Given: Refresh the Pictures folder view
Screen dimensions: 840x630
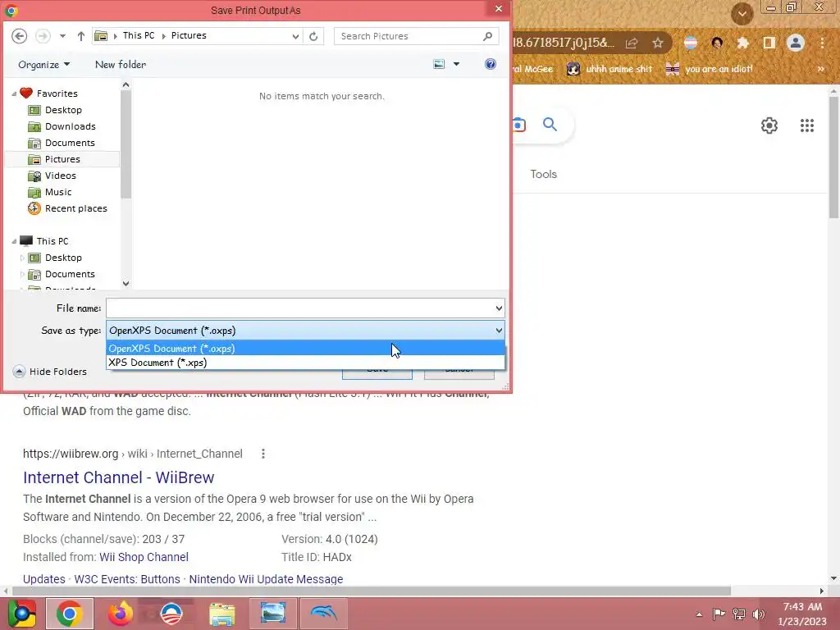Looking at the screenshot, I should [313, 36].
